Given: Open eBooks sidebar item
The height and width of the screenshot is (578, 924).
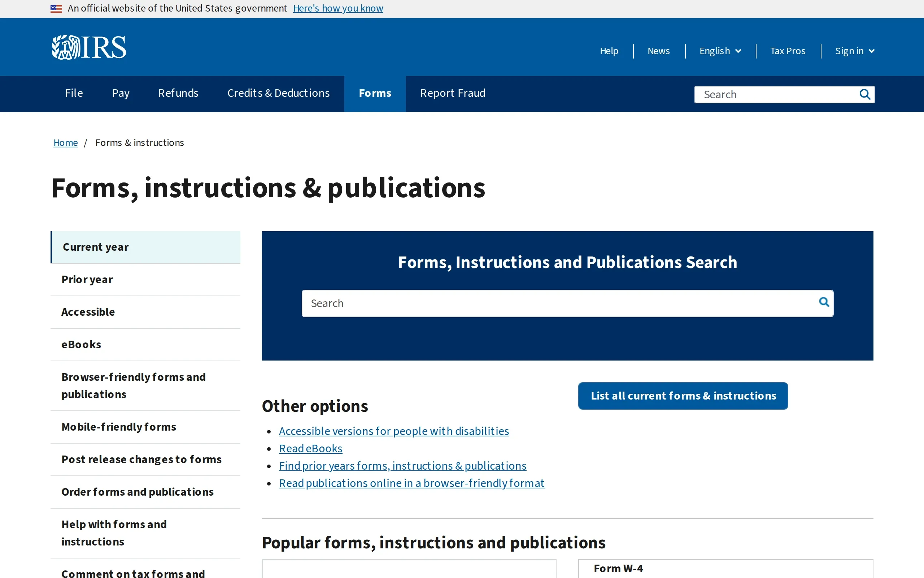Looking at the screenshot, I should (145, 344).
